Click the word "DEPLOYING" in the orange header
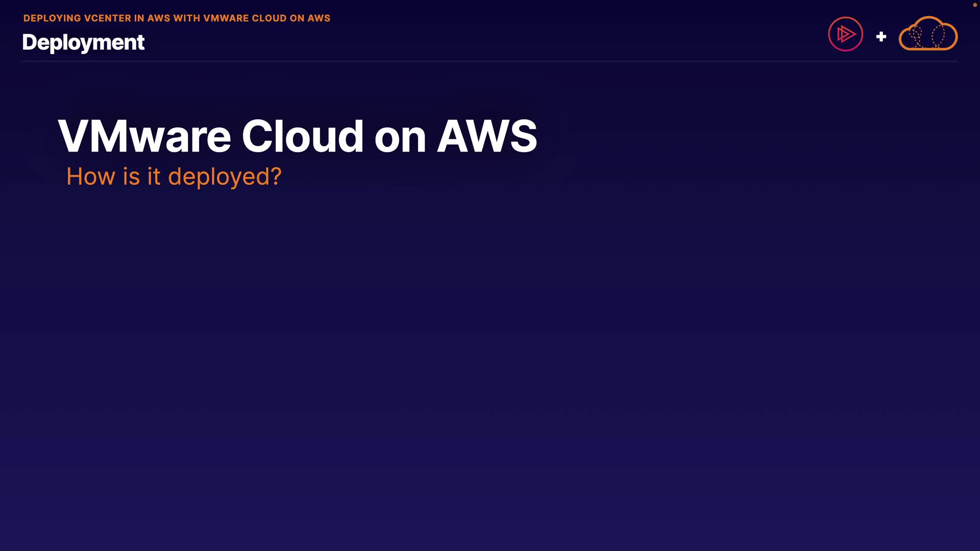 tap(52, 18)
